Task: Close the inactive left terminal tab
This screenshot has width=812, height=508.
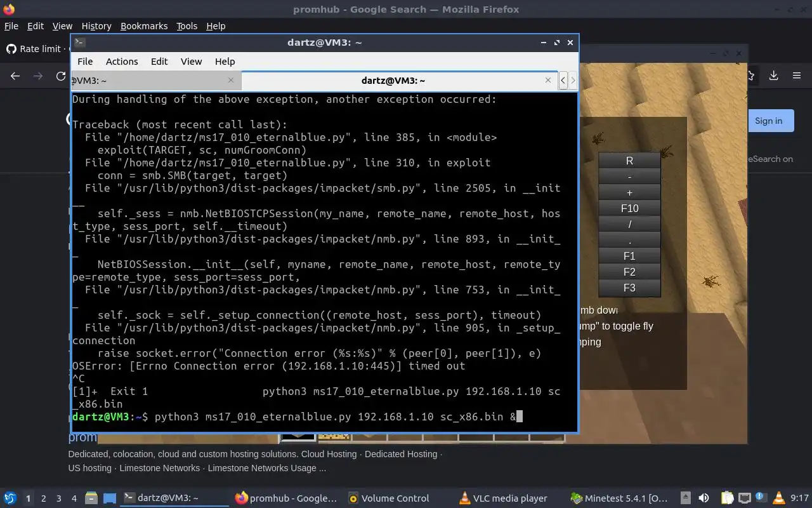Action: [231, 80]
